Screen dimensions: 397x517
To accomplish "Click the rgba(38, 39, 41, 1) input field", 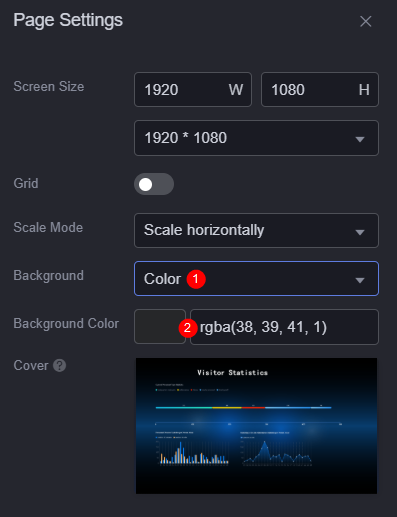I will coord(284,327).
